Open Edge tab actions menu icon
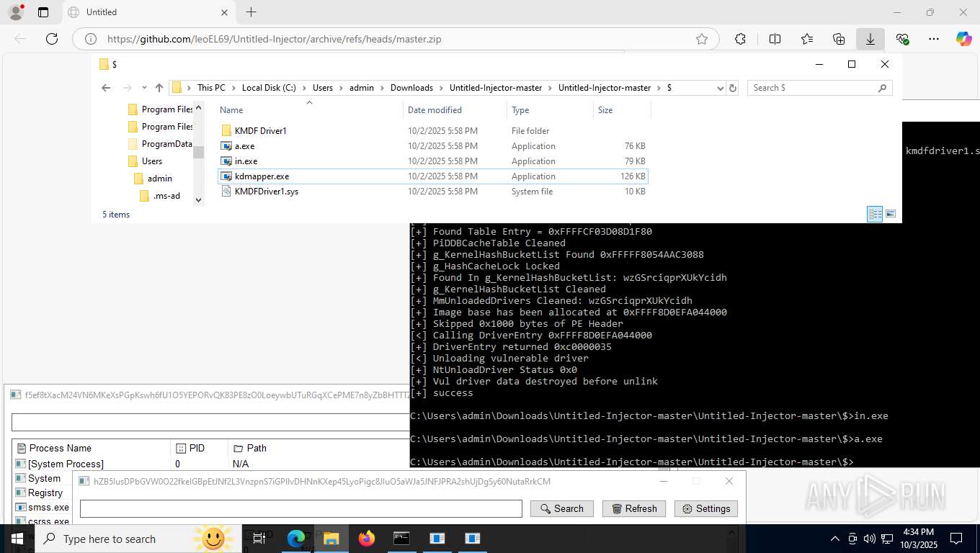 (43, 12)
